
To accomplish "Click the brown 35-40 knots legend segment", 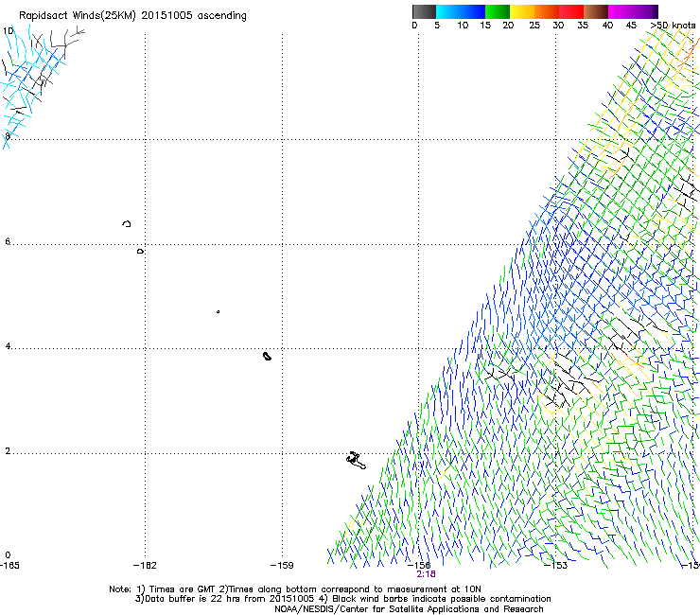I will point(596,11).
